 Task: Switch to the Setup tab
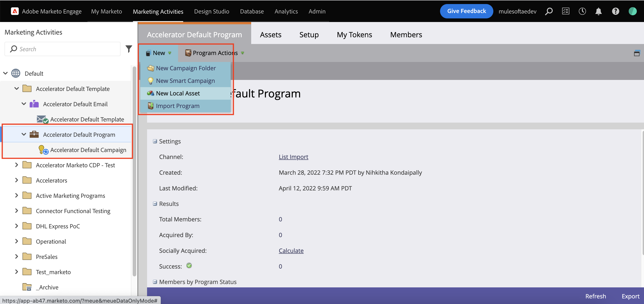(309, 34)
